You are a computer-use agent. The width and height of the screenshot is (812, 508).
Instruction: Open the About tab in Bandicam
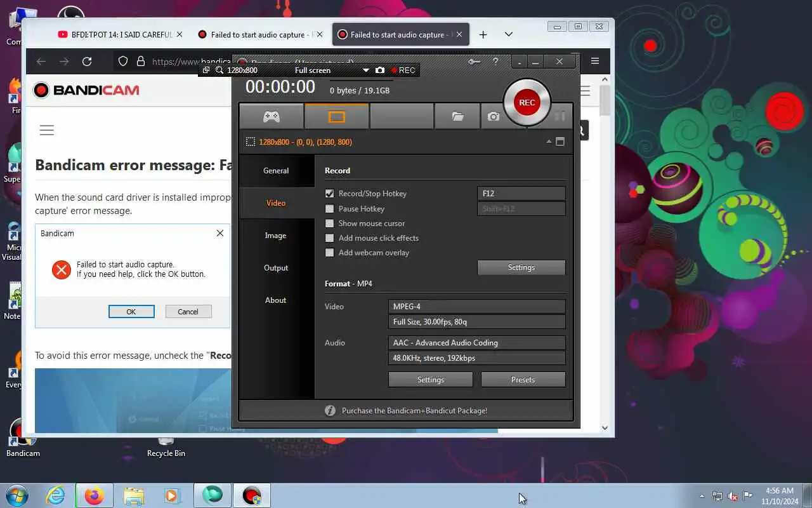tap(276, 300)
